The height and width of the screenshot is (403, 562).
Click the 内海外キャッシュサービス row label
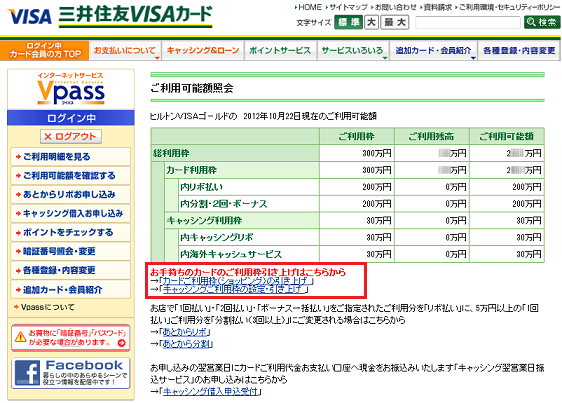231,254
